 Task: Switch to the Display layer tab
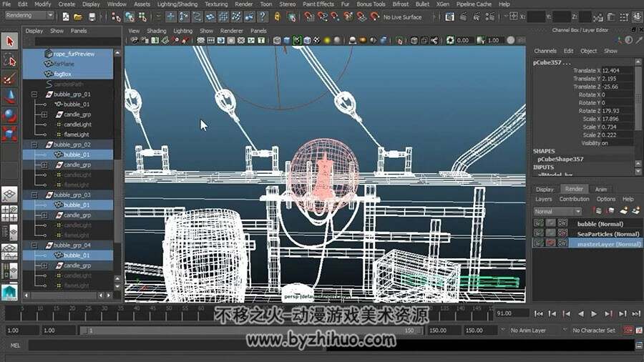click(545, 189)
